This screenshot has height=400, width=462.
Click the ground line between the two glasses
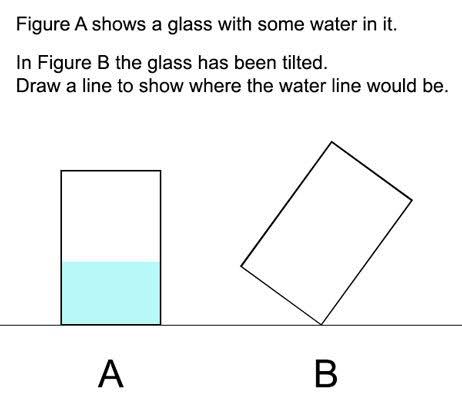(200, 325)
